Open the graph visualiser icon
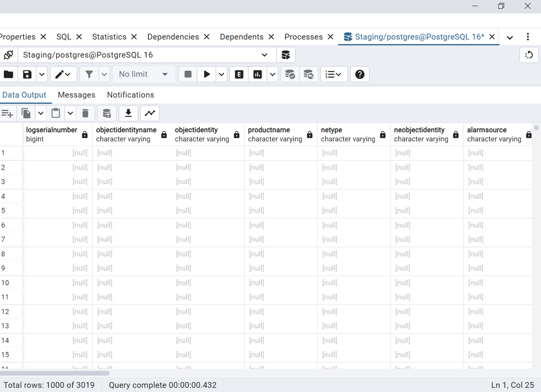 (x=149, y=113)
